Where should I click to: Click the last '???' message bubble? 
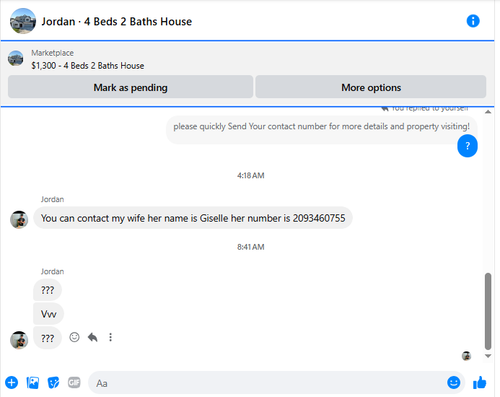tap(47, 338)
